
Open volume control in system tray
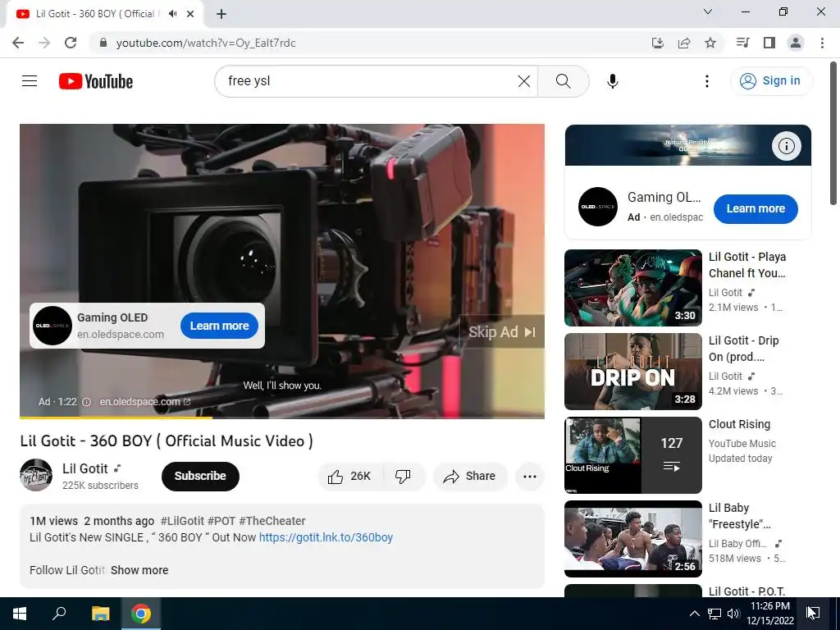pyautogui.click(x=733, y=614)
